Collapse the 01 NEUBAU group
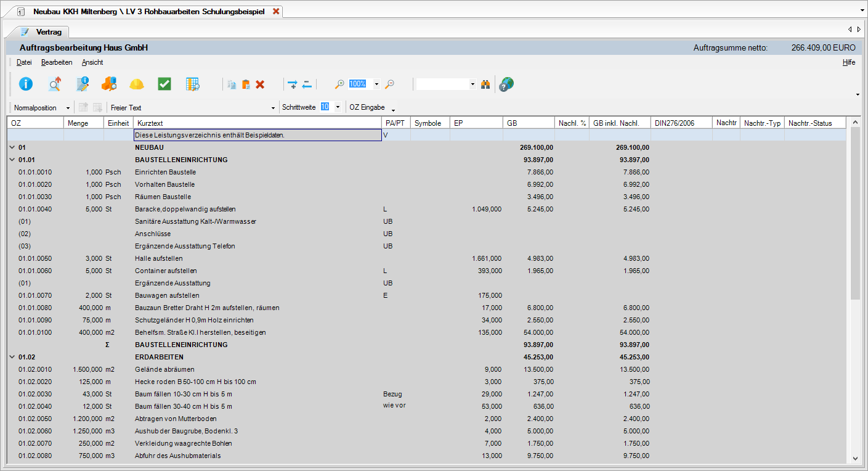 tap(12, 147)
